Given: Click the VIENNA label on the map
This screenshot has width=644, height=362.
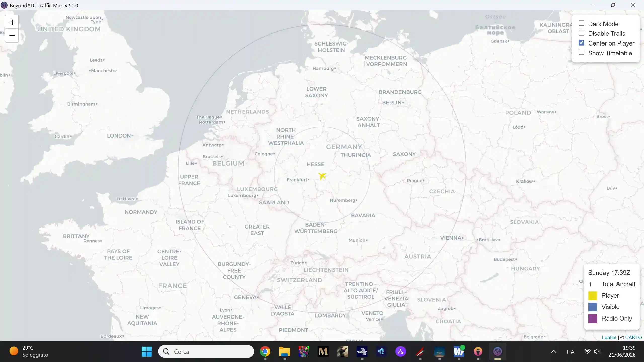Looking at the screenshot, I should pos(451,238).
